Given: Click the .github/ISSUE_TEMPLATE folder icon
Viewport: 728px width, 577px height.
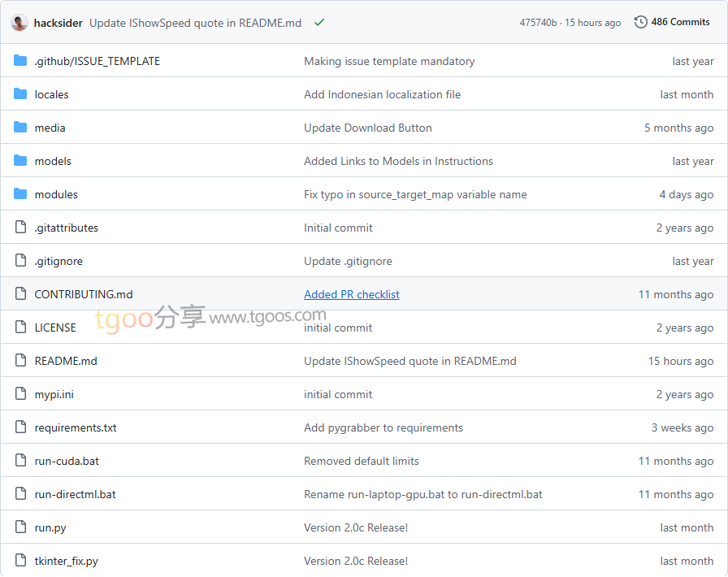Looking at the screenshot, I should 20,61.
